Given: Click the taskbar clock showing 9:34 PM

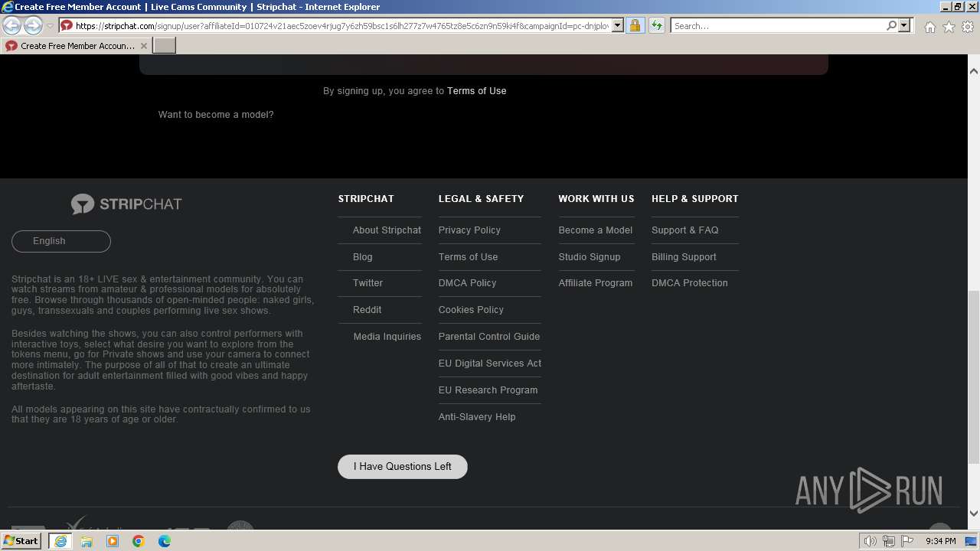Looking at the screenshot, I should 940,541.
